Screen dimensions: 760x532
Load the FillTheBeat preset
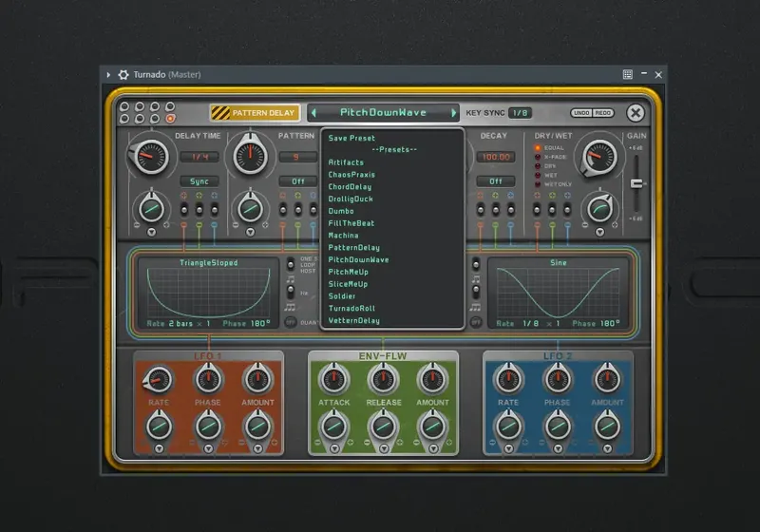coord(351,223)
